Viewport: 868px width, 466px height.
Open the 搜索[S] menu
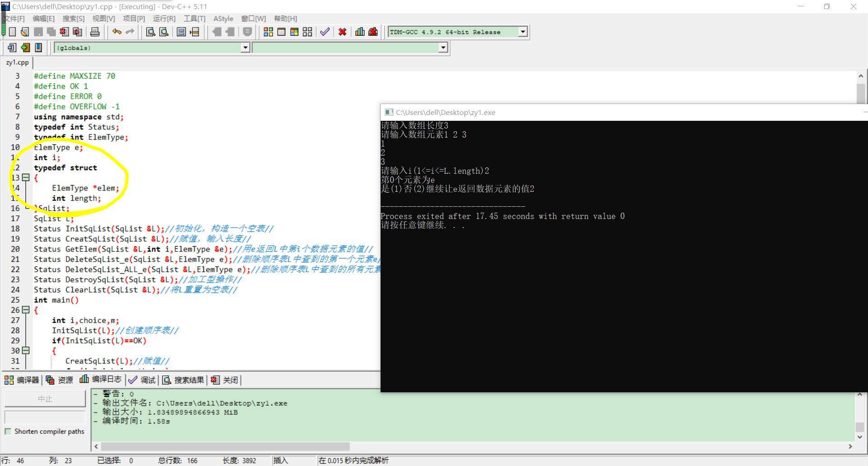[73, 19]
